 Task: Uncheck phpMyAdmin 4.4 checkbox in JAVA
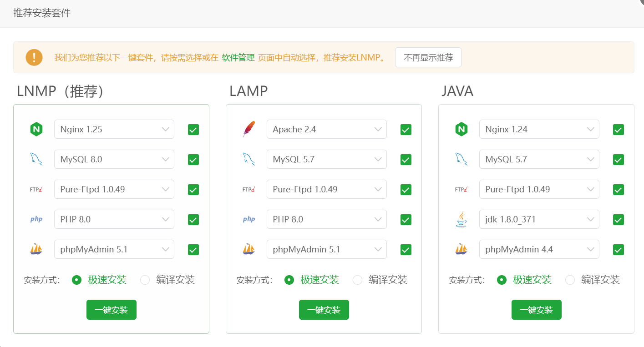[x=619, y=250]
